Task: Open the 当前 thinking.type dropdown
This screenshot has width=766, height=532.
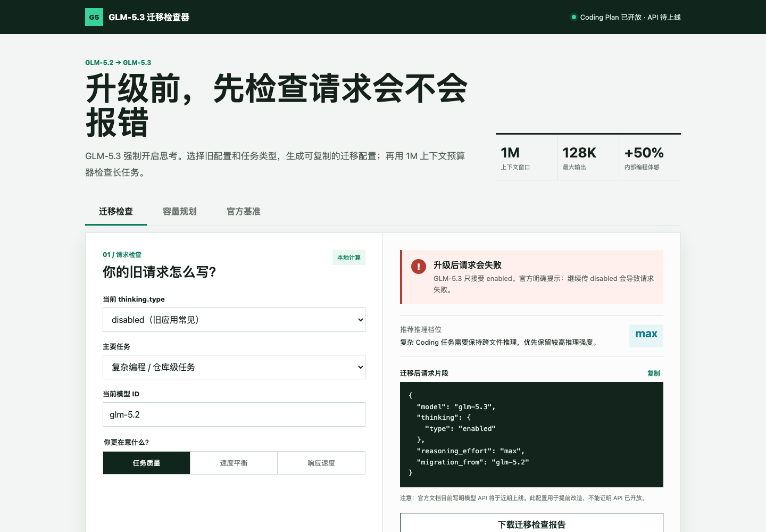Action: (234, 320)
